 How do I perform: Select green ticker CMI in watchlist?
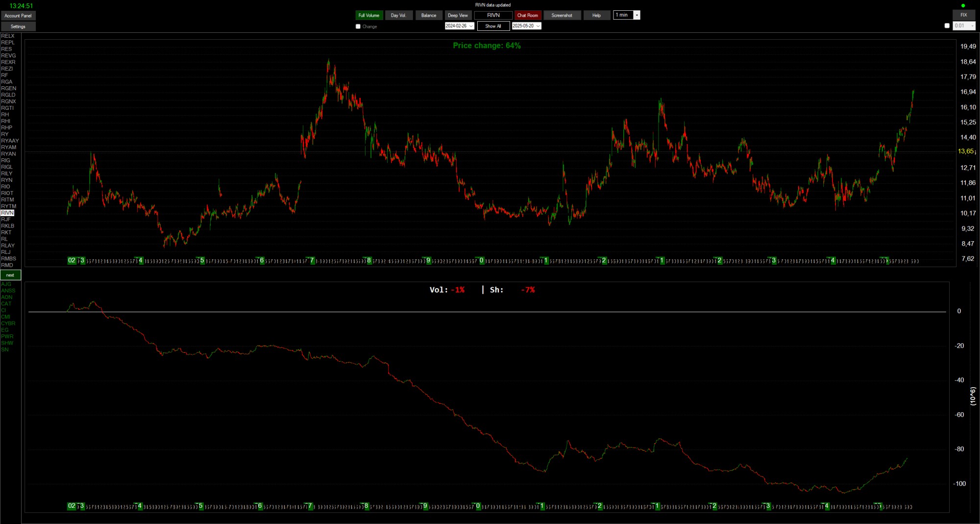[5, 317]
